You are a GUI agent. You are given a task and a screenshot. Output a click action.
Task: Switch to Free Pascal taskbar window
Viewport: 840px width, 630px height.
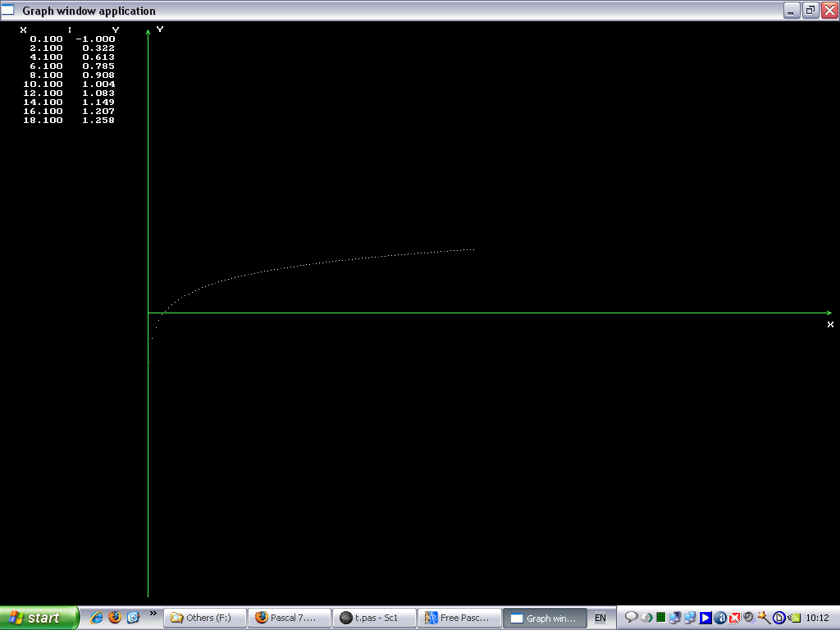point(459,618)
